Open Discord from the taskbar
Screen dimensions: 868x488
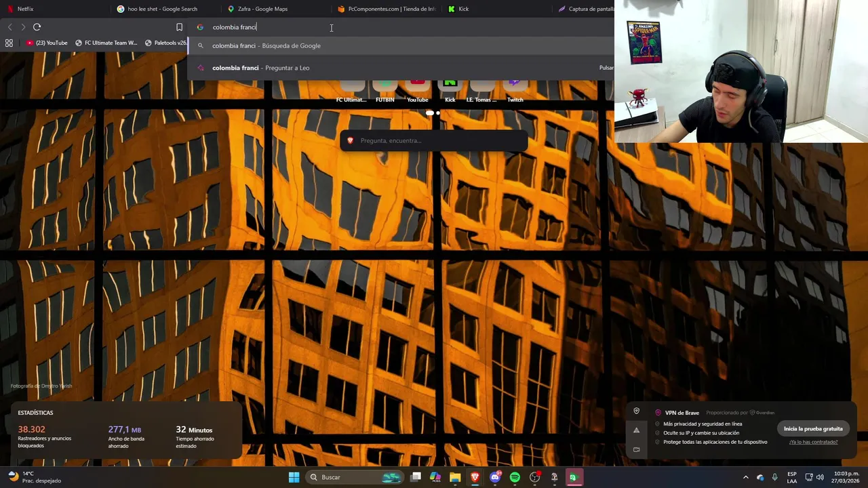495,477
